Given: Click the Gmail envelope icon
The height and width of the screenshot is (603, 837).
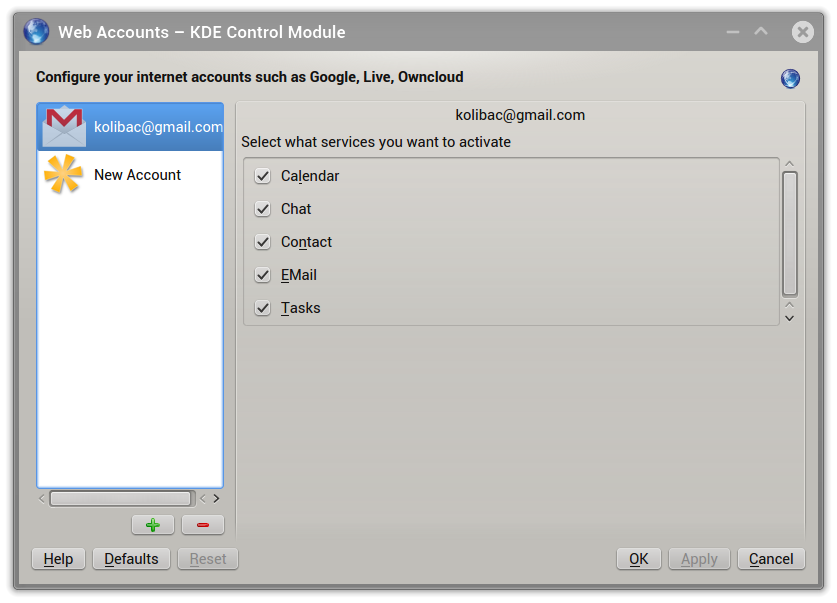Looking at the screenshot, I should pos(64,127).
